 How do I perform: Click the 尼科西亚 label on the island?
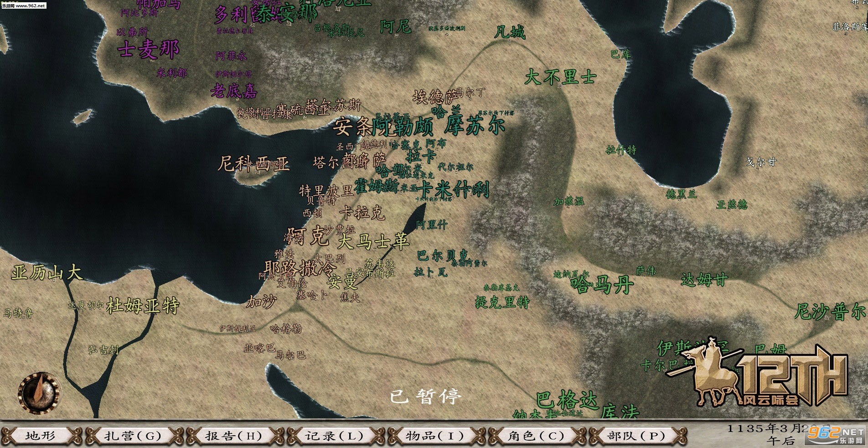[253, 163]
